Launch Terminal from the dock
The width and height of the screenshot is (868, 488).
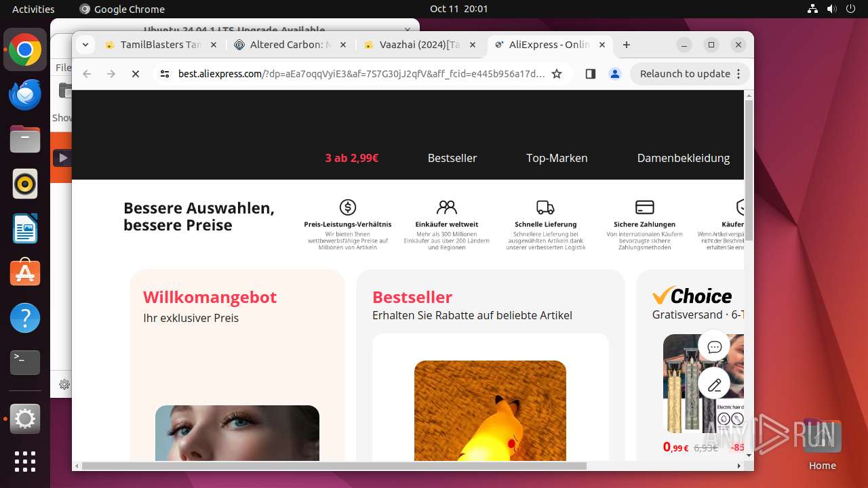[x=25, y=363]
